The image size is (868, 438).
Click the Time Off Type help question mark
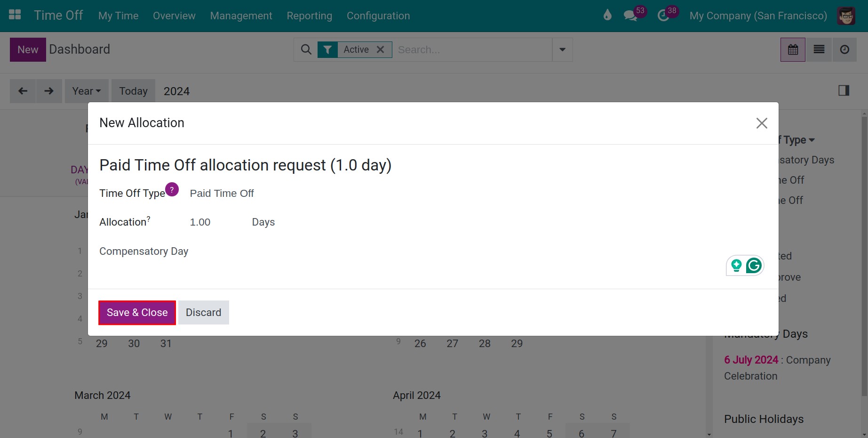pyautogui.click(x=172, y=189)
